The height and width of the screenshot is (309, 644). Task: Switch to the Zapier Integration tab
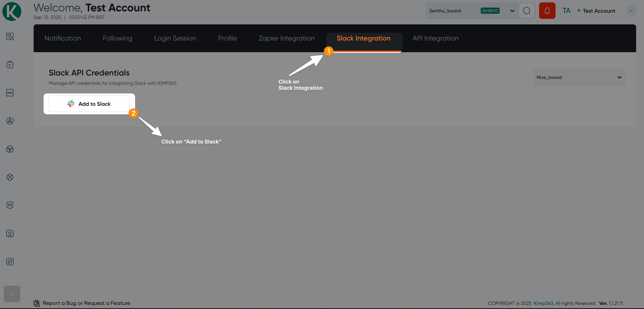[x=286, y=38]
